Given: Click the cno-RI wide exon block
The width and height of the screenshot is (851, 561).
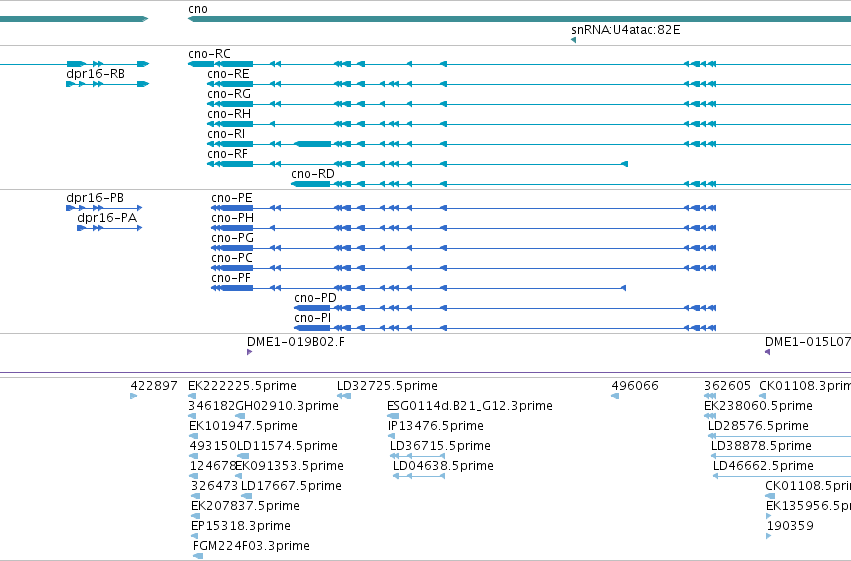Looking at the screenshot, I should [x=313, y=144].
